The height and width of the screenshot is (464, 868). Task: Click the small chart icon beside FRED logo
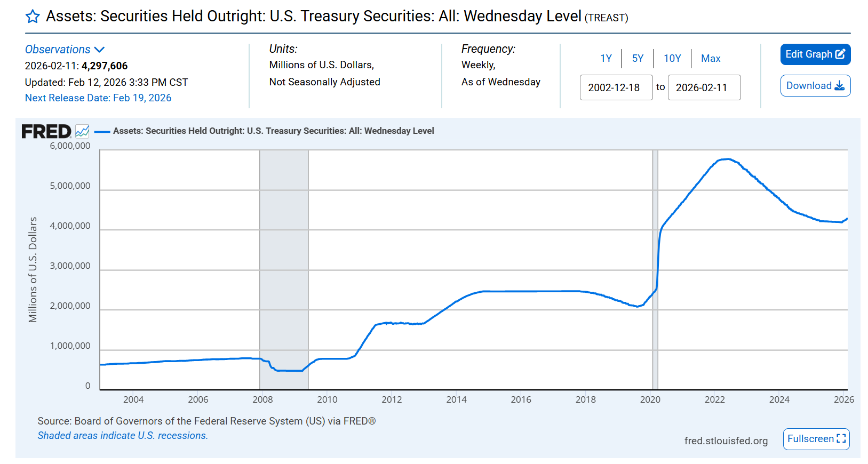82,131
